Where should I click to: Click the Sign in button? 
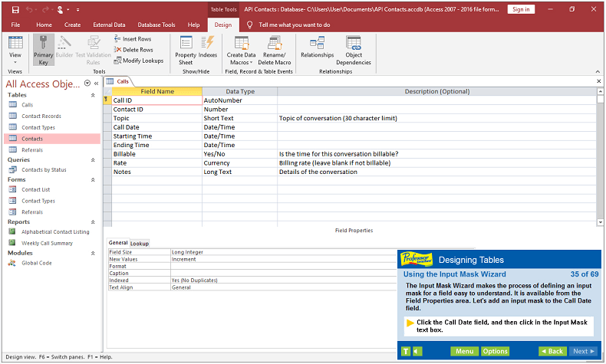click(x=521, y=10)
